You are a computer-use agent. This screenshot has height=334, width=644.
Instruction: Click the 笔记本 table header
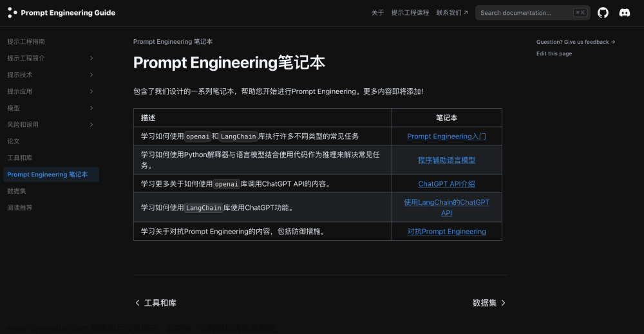pos(446,118)
